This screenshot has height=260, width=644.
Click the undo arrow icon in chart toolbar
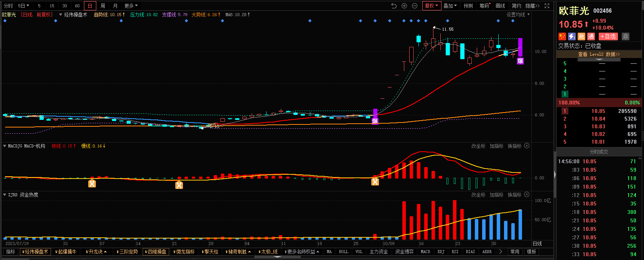pyautogui.click(x=394, y=6)
